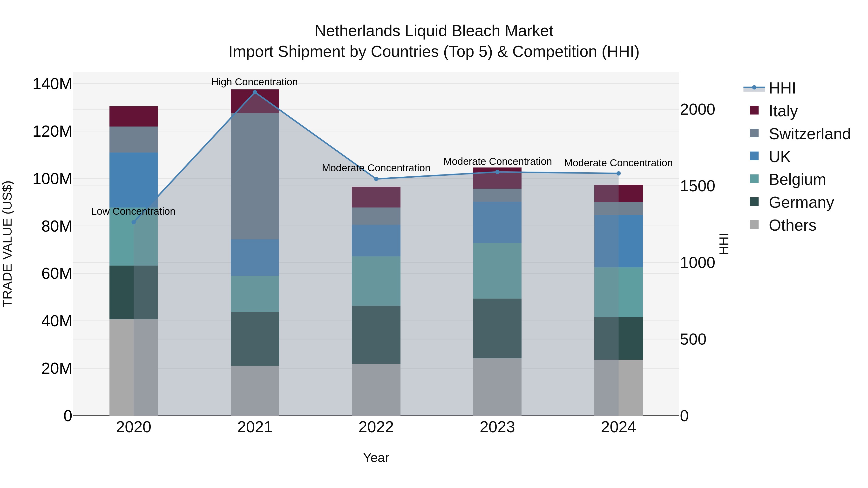Click 'Moderate Concentration' label above 2023
This screenshot has width=868, height=488.
(497, 161)
